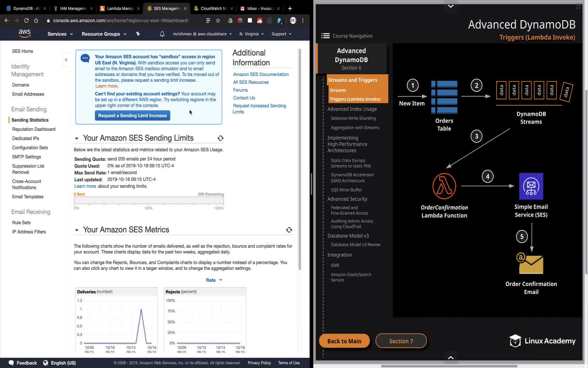
Task: Click the Linux Academy logo
Action: point(542,341)
